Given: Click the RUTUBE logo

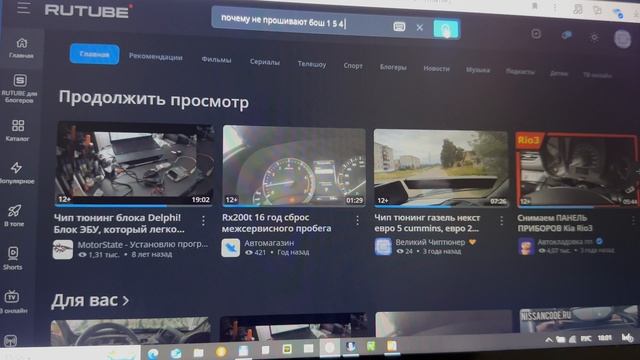Looking at the screenshot, I should pyautogui.click(x=89, y=11).
